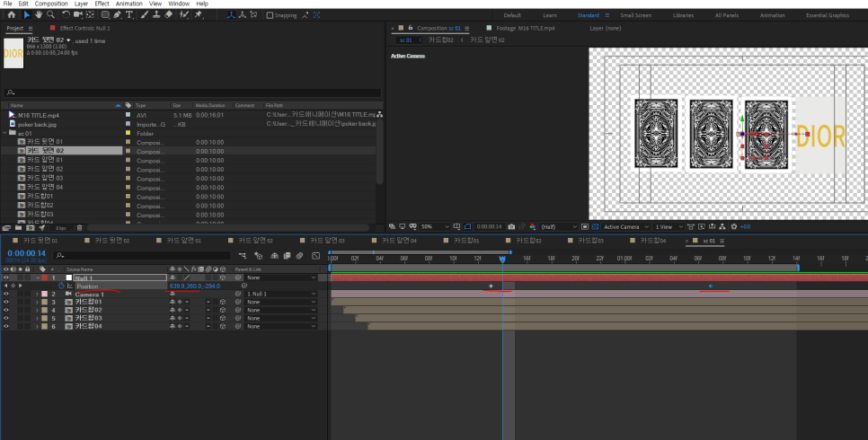Open the Effect menu
The width and height of the screenshot is (868, 440).
pos(102,4)
